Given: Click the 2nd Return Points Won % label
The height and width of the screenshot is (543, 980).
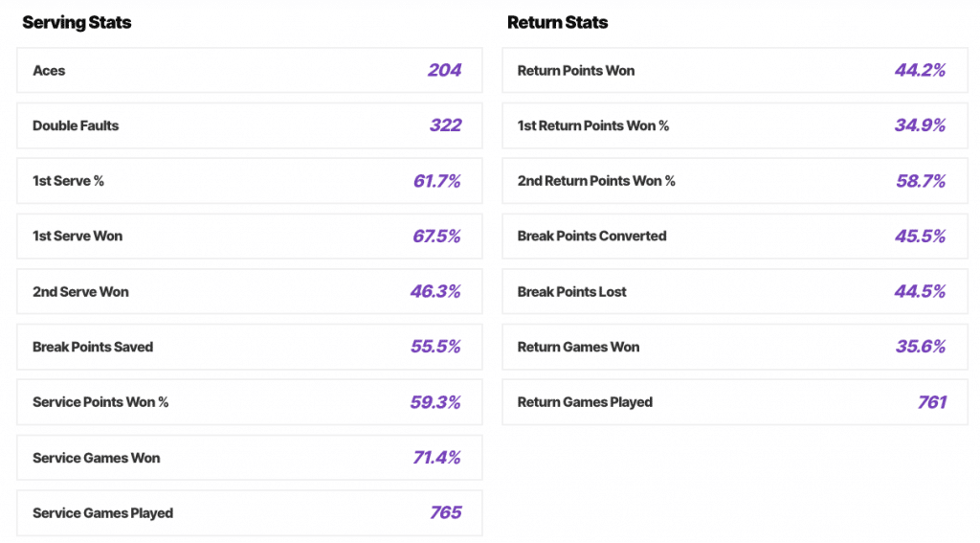Looking at the screenshot, I should [596, 181].
